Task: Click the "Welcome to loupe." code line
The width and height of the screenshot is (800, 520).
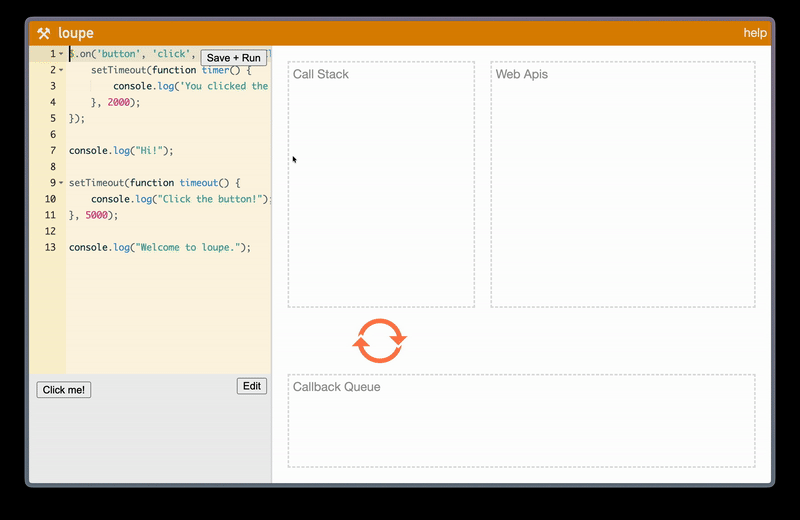Action: 159,247
